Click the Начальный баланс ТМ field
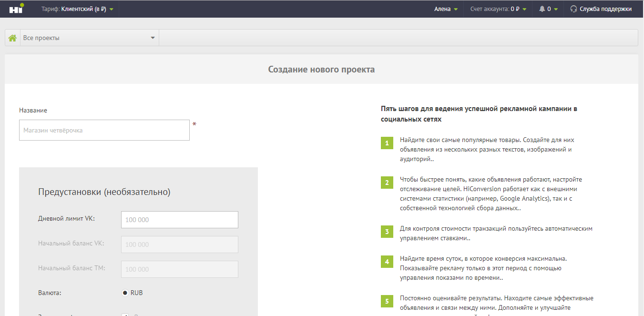This screenshot has height=316, width=644. [x=179, y=269]
